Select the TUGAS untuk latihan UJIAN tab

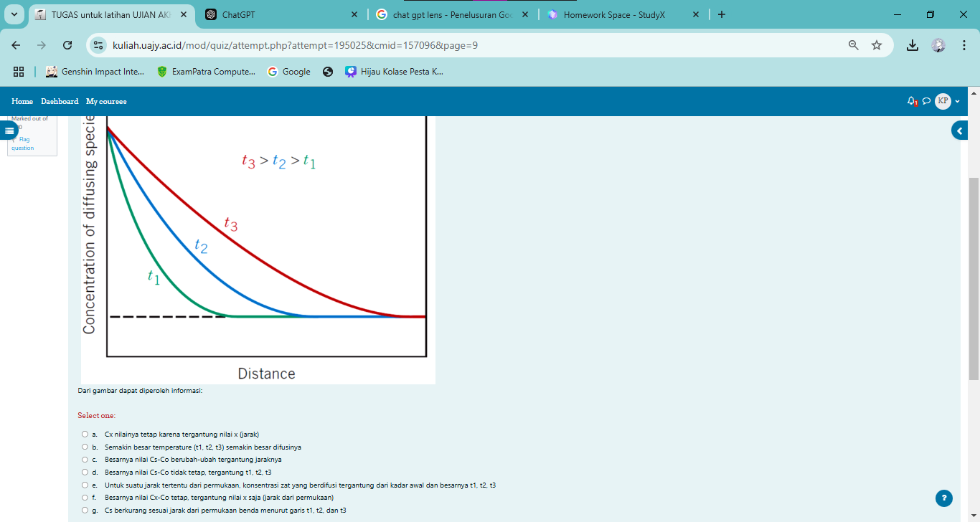112,14
